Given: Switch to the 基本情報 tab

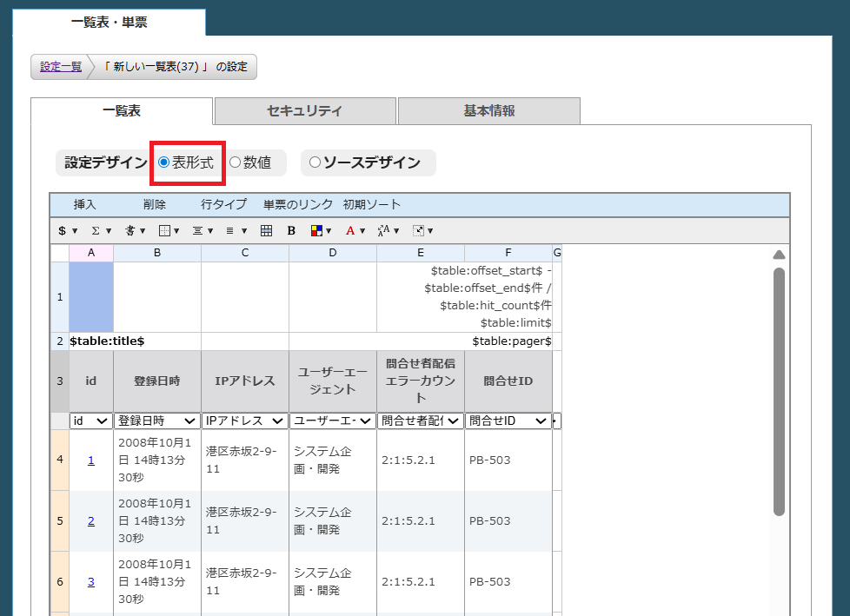Looking at the screenshot, I should pyautogui.click(x=489, y=111).
